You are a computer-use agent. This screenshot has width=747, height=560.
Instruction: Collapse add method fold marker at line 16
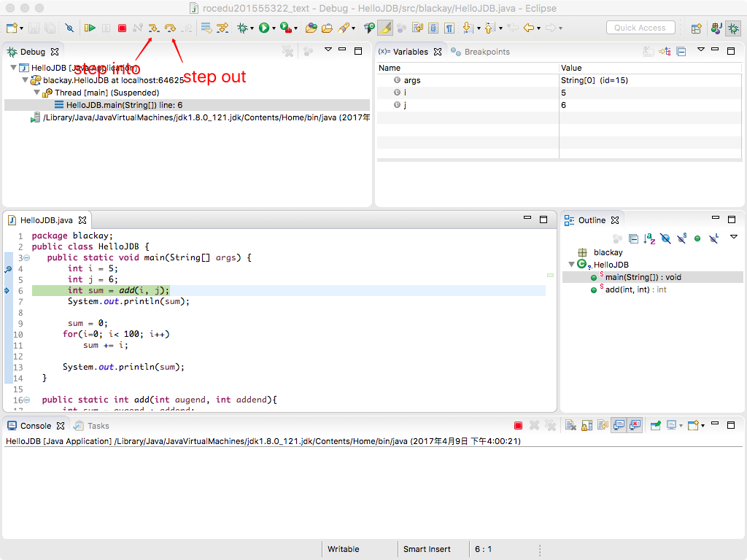point(27,400)
